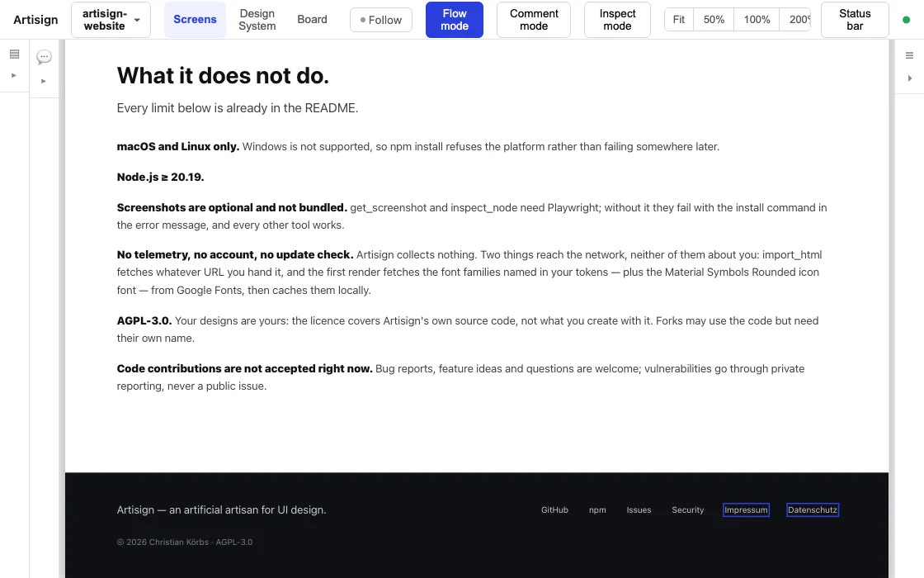924x578 pixels.
Task: Set zoom to 100%
Action: 757,20
